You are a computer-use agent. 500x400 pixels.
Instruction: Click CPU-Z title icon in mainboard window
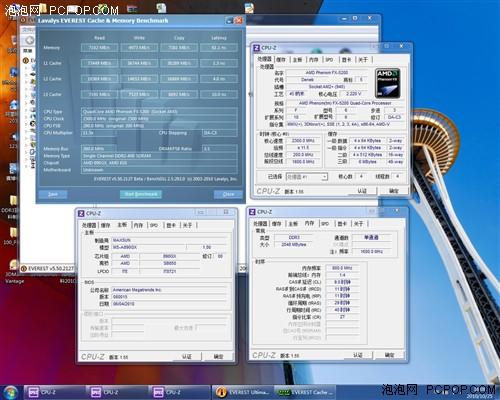(x=81, y=213)
